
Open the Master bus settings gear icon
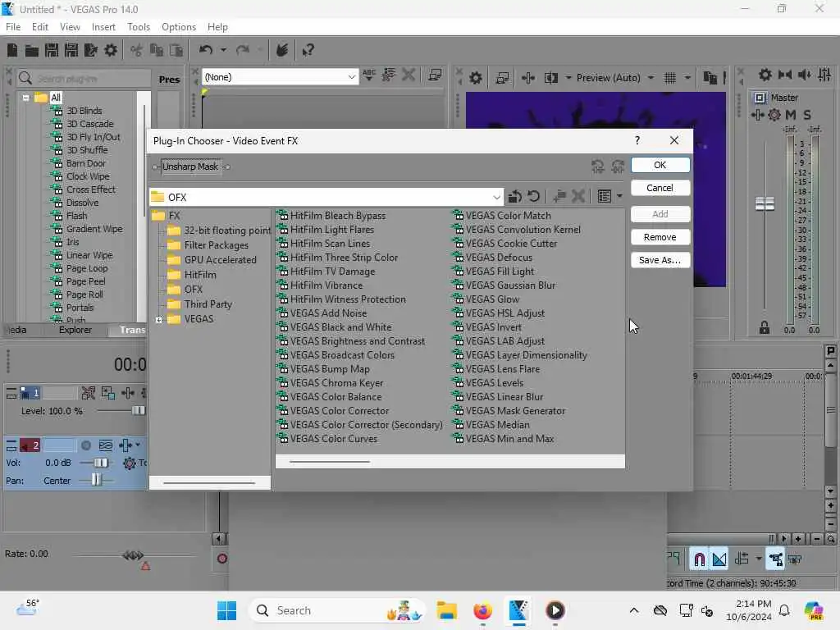coord(765,75)
